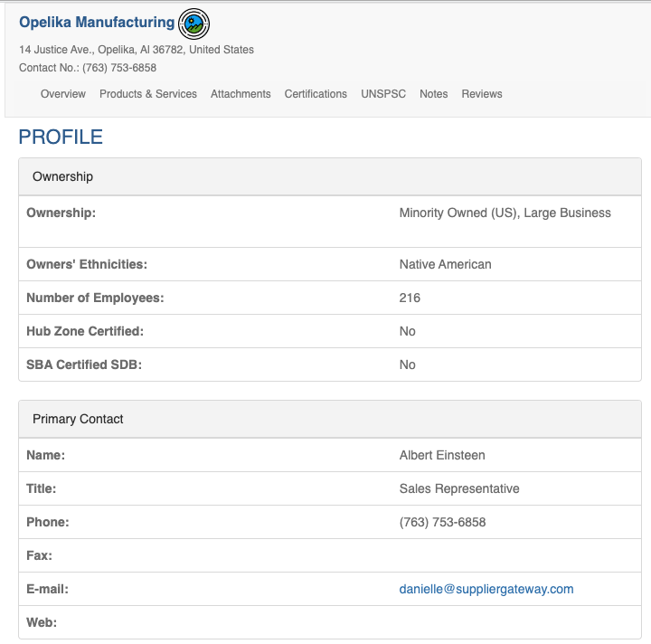Viewport: 651px width, 644px height.
Task: Click the Ownership panel header
Action: click(330, 176)
